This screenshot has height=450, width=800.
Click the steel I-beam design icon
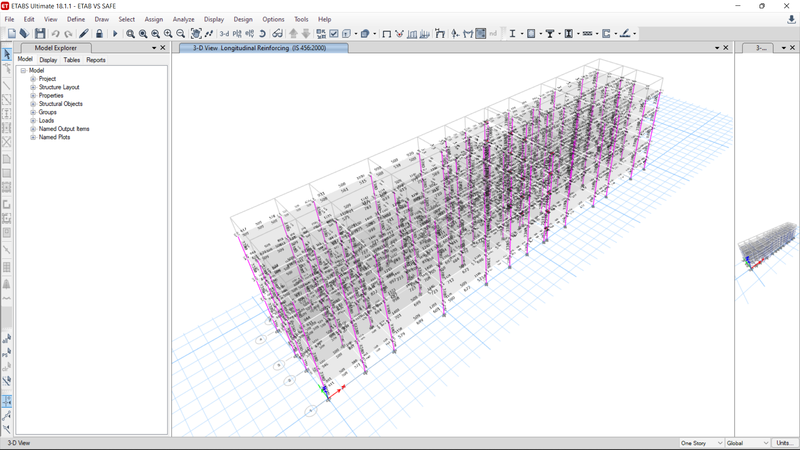tap(512, 34)
